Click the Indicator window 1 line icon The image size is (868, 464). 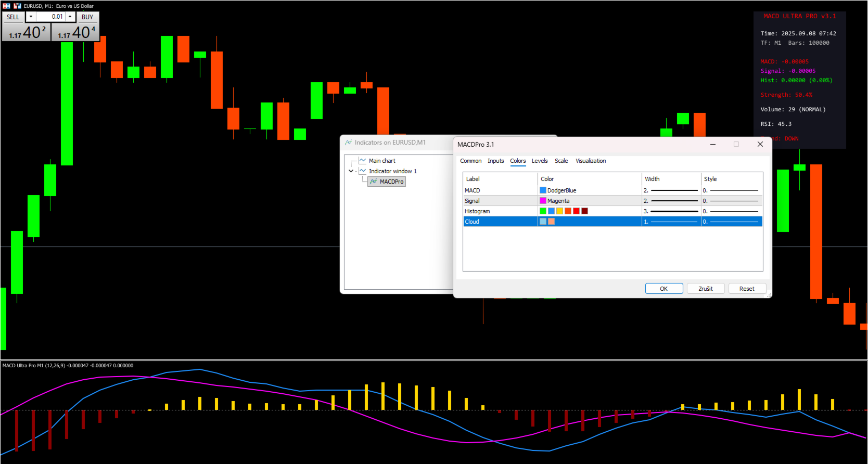(x=363, y=171)
